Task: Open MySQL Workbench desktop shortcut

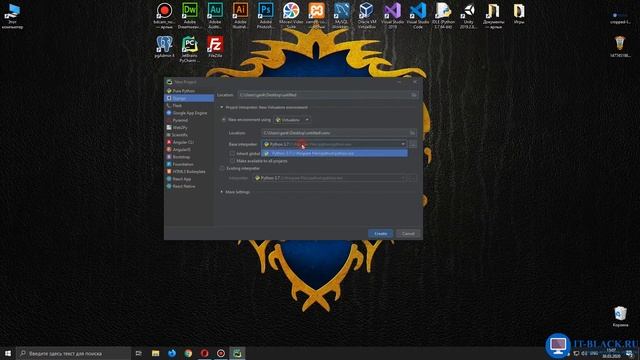Action: pyautogui.click(x=342, y=16)
